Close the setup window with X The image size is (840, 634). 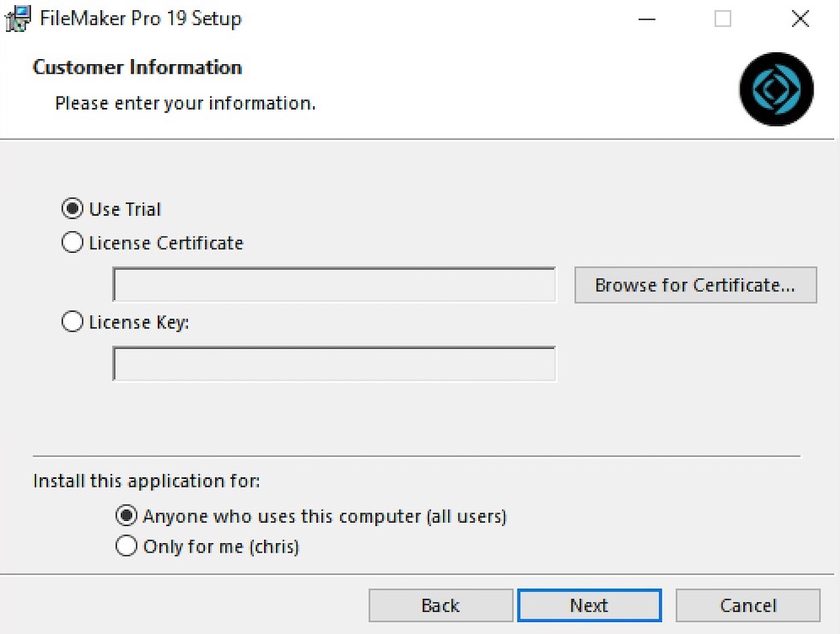pyautogui.click(x=801, y=19)
